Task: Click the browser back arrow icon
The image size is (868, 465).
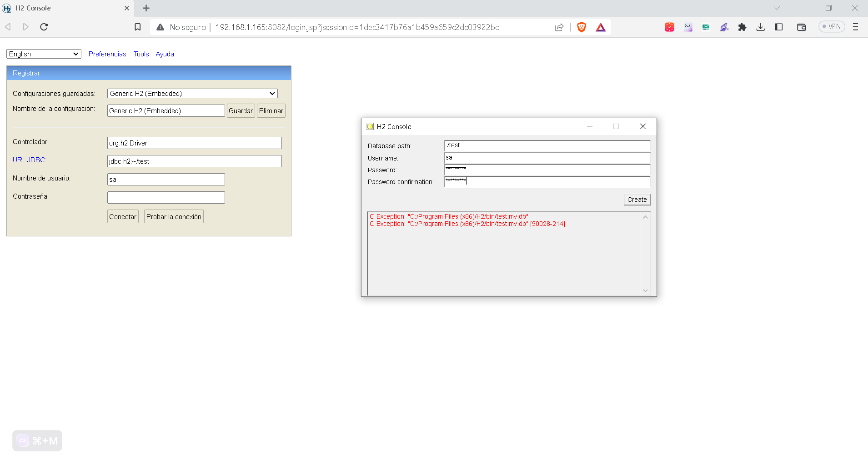Action: pyautogui.click(x=8, y=27)
